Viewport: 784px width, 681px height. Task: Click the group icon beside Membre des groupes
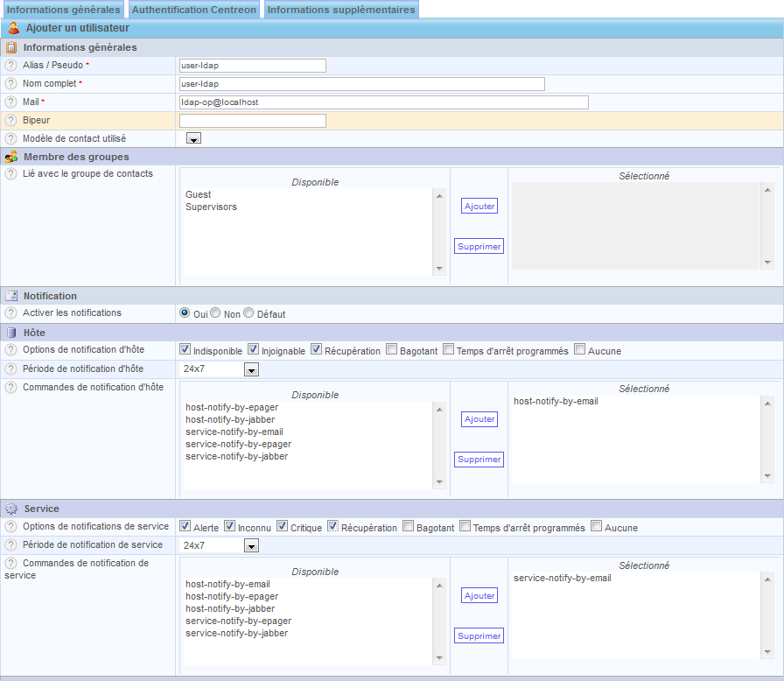pos(11,157)
